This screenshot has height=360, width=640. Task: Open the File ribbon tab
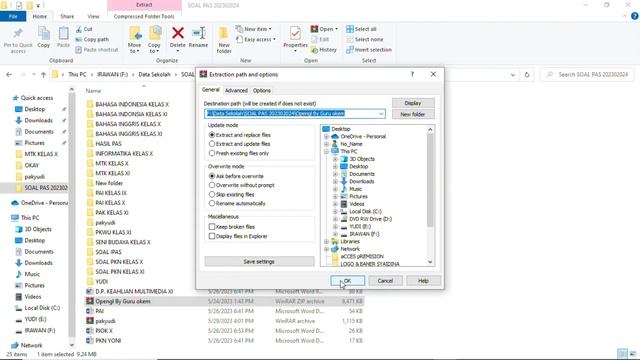[13, 16]
